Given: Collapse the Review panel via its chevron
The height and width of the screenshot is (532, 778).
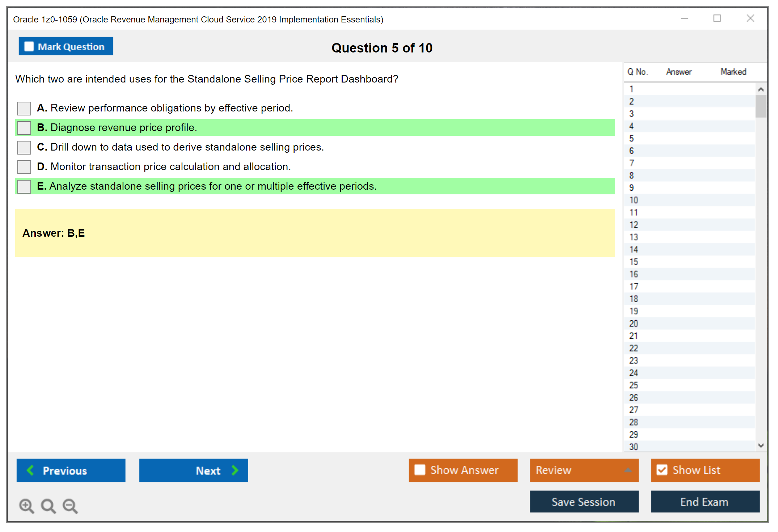Looking at the screenshot, I should point(629,470).
